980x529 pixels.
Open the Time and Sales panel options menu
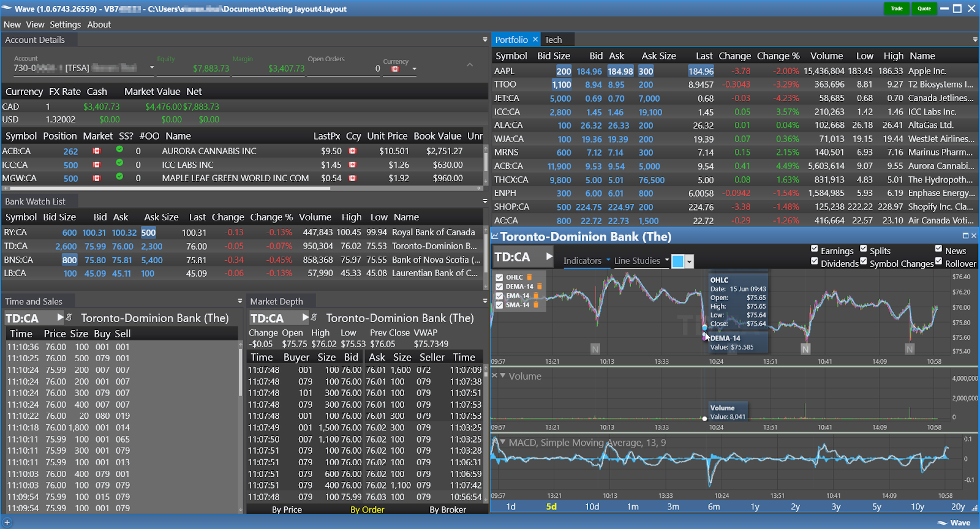point(240,301)
